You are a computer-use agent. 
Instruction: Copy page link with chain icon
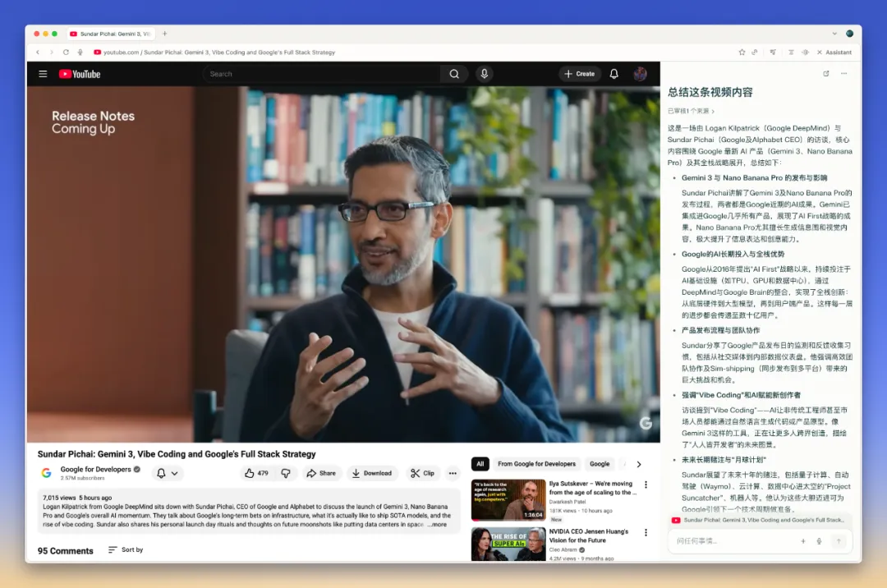click(x=755, y=52)
